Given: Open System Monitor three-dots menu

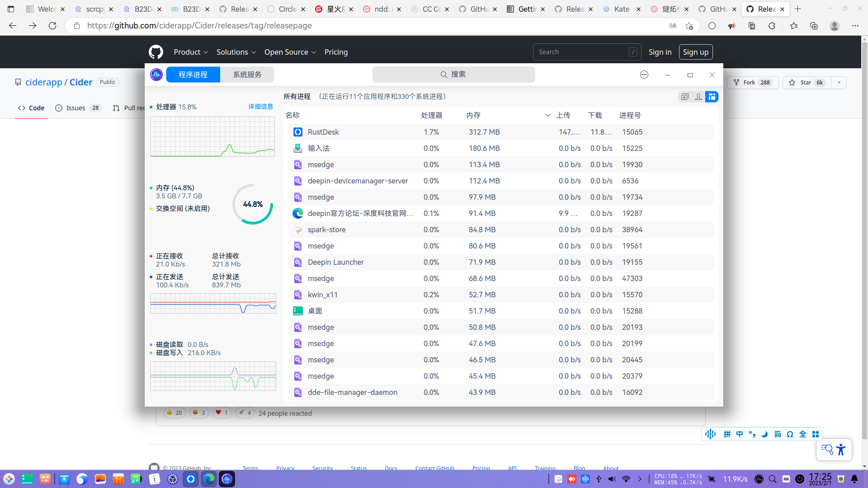Looking at the screenshot, I should pyautogui.click(x=644, y=75).
